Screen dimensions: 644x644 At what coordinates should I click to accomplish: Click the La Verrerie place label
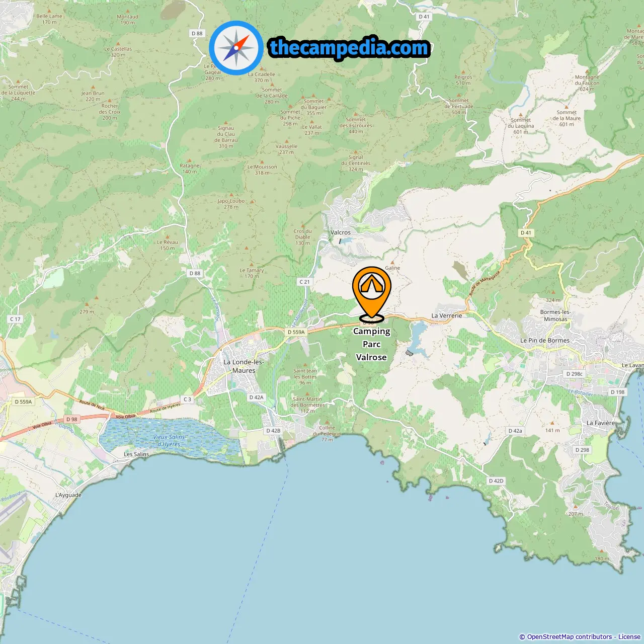[x=447, y=316]
